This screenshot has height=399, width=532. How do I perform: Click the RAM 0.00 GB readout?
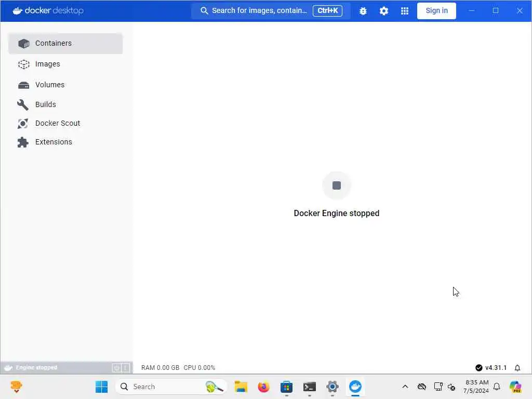[x=160, y=368]
